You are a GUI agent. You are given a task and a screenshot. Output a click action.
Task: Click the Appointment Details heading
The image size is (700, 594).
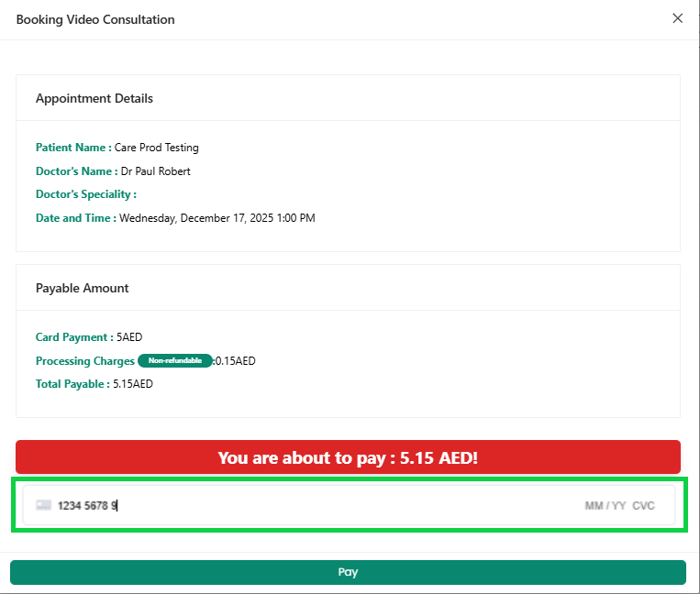[x=94, y=98]
